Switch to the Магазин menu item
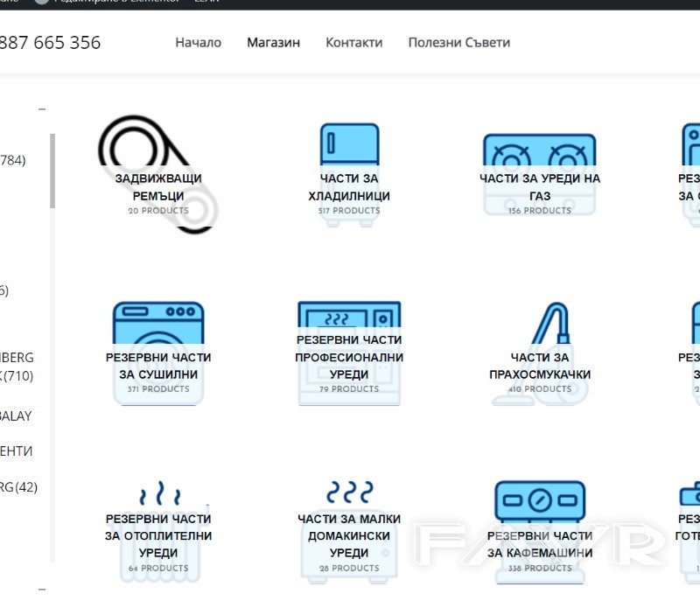 click(x=274, y=42)
